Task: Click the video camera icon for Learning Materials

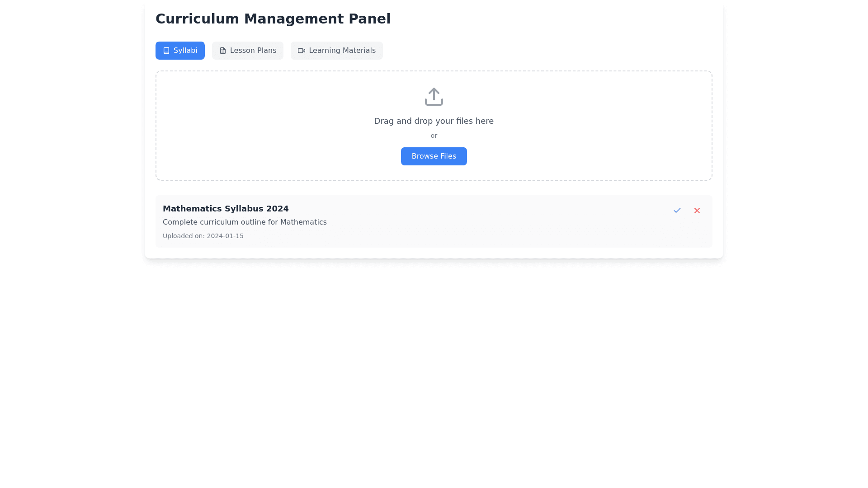Action: point(302,51)
